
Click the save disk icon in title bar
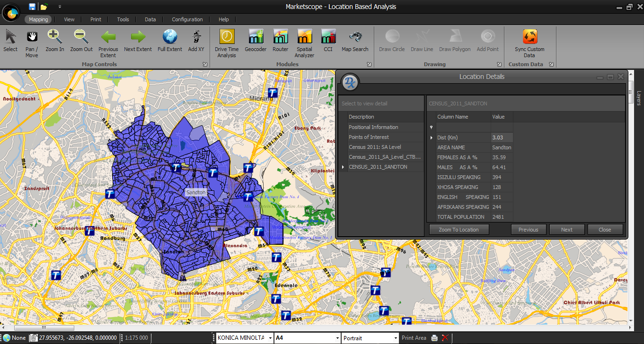[32, 7]
